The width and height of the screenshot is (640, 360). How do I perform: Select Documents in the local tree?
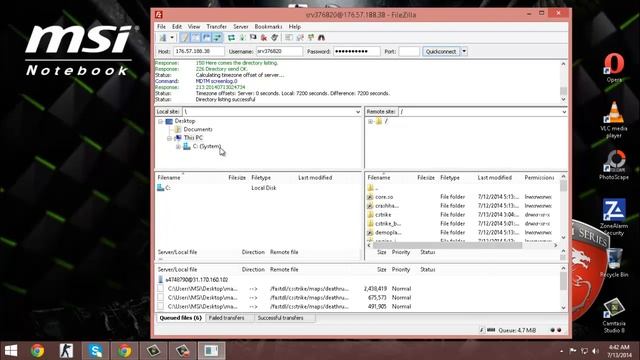point(198,129)
